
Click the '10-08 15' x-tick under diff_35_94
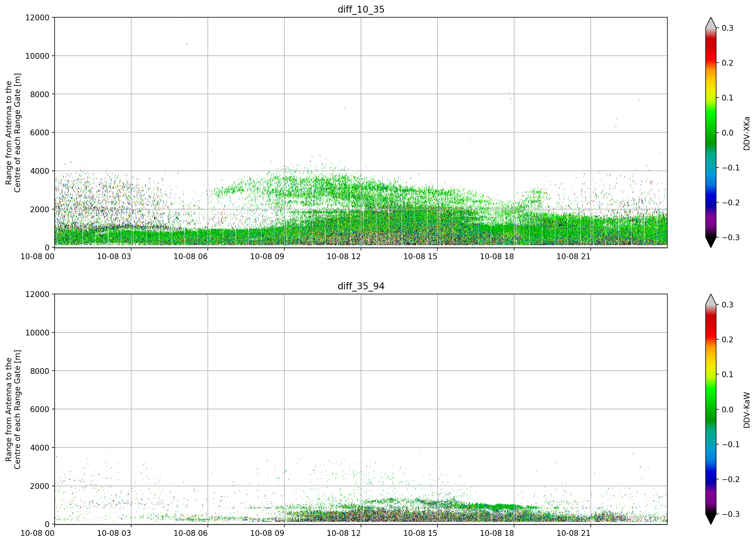point(420,533)
